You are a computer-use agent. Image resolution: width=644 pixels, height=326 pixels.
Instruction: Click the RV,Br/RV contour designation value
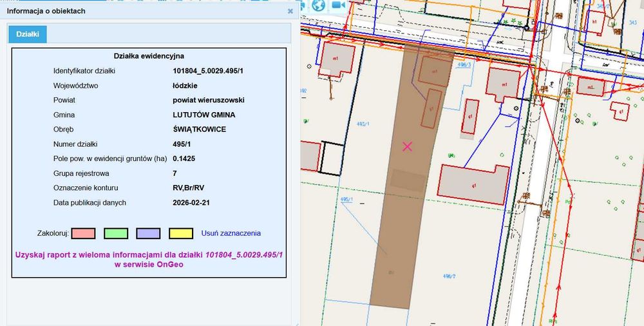tap(189, 188)
